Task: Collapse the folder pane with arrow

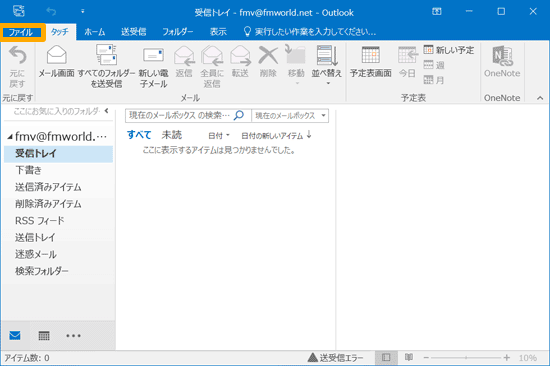Action: [106, 111]
